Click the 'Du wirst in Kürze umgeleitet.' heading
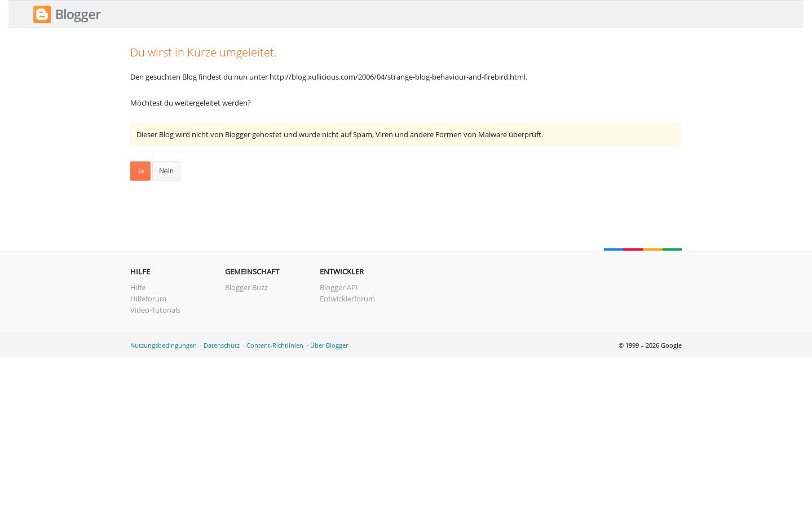The width and height of the screenshot is (812, 508). [x=204, y=52]
